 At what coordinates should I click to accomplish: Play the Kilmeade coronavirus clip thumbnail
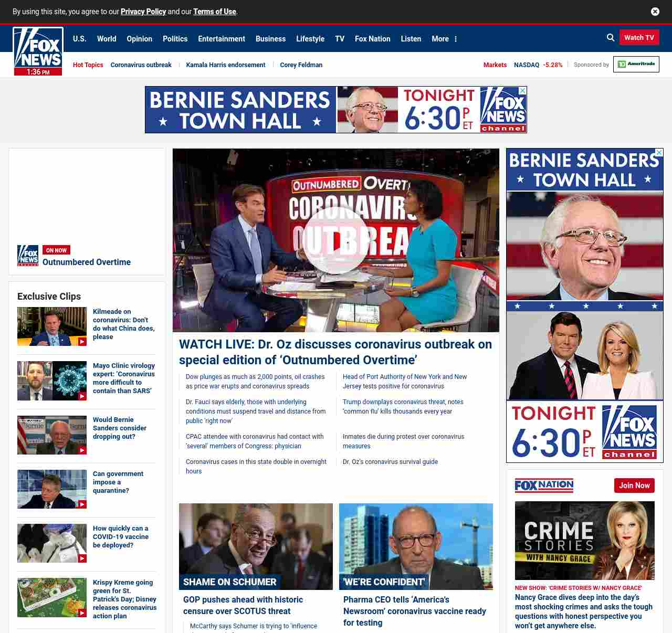pos(51,326)
